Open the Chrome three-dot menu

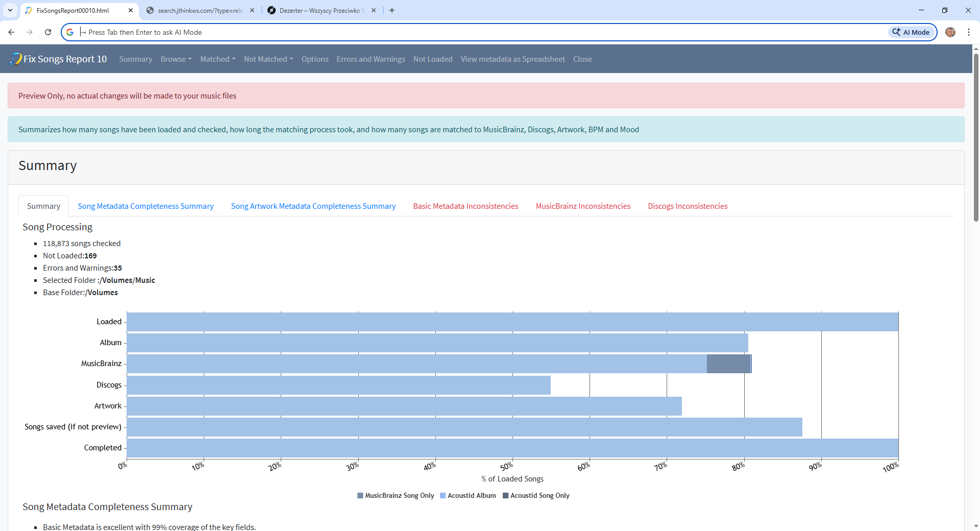(968, 32)
